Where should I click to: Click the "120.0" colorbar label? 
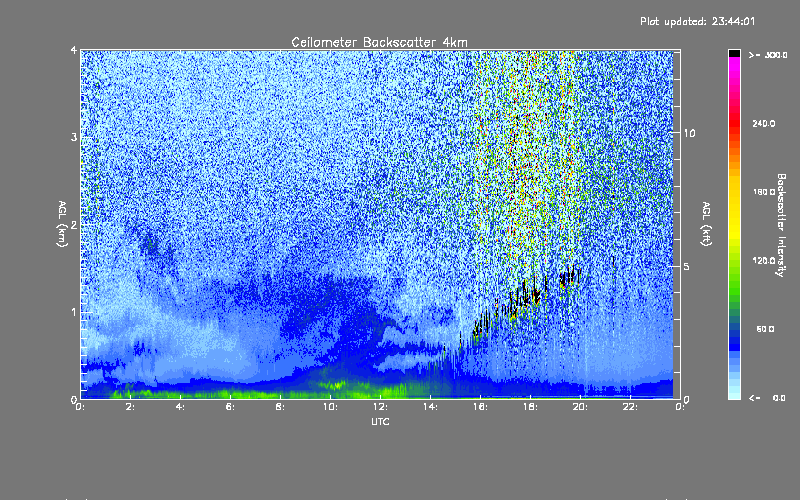tap(764, 261)
